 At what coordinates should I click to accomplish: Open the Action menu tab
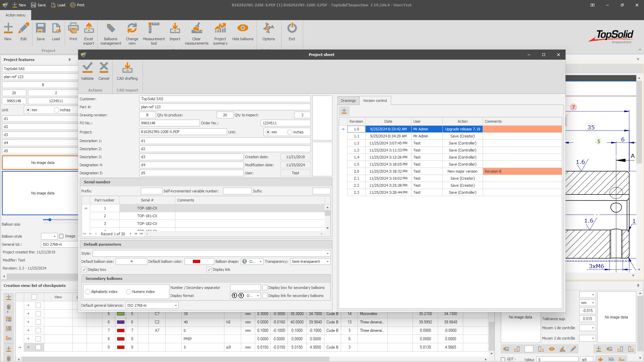click(15, 15)
